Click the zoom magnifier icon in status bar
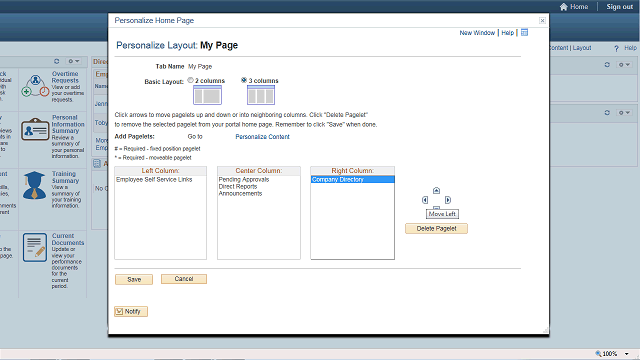The height and width of the screenshot is (360, 640). click(598, 353)
